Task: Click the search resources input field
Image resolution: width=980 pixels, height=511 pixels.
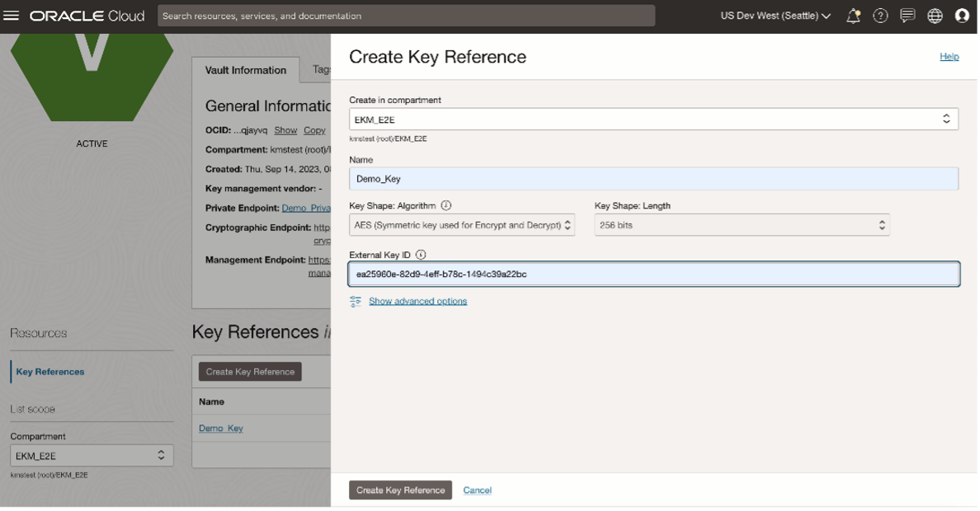Action: [x=403, y=14]
